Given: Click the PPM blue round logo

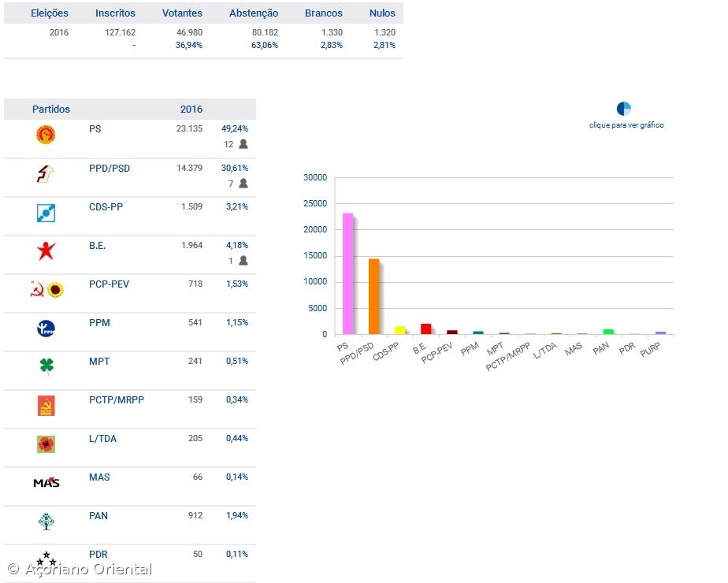Looking at the screenshot, I should [x=46, y=329].
